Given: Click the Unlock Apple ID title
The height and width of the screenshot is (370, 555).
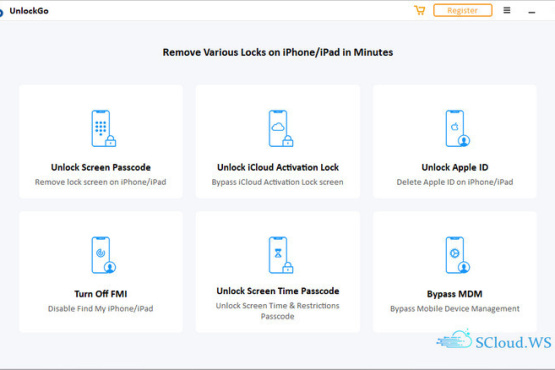Looking at the screenshot, I should pos(455,167).
